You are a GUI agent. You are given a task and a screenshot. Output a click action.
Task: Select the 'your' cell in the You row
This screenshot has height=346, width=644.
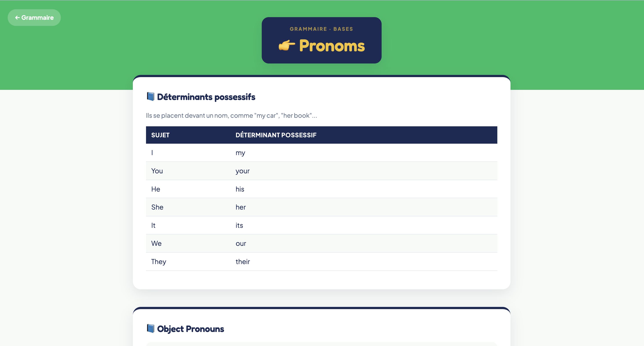point(364,171)
